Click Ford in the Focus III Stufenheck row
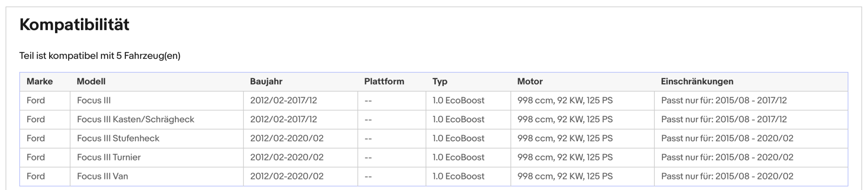This screenshot has height=190, width=868. 36,138
